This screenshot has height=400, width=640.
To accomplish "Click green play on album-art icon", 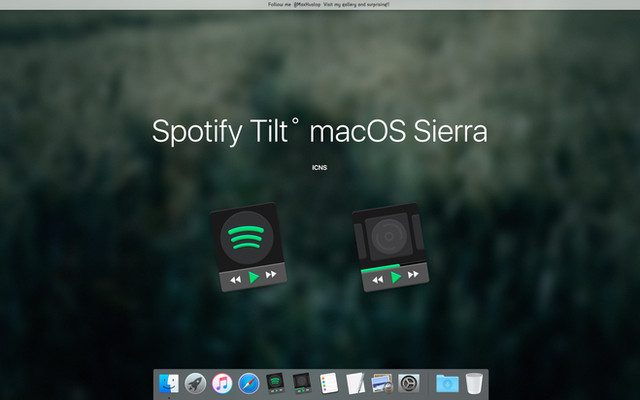I will [x=396, y=277].
